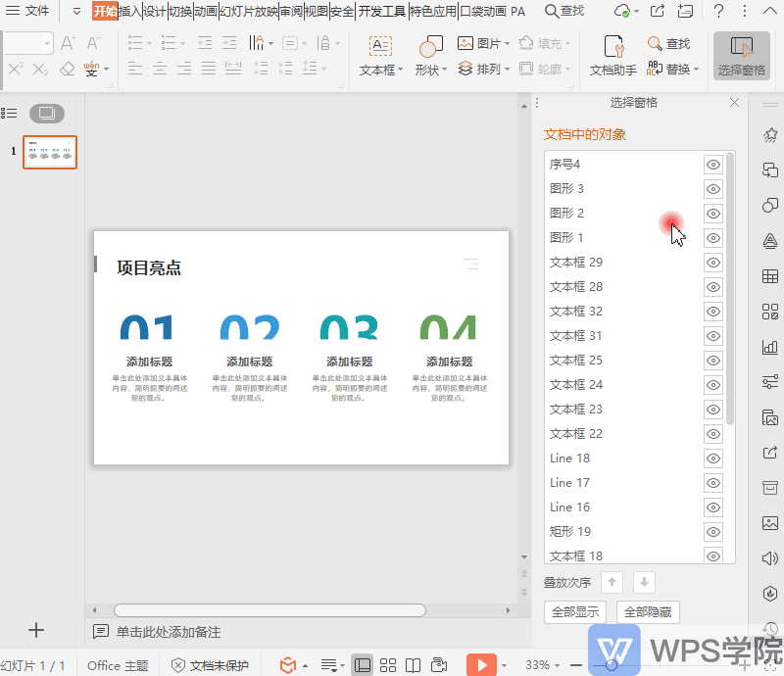Screen dimensions: 784x676
Task: Switch to the 插入 tab
Action: click(130, 11)
